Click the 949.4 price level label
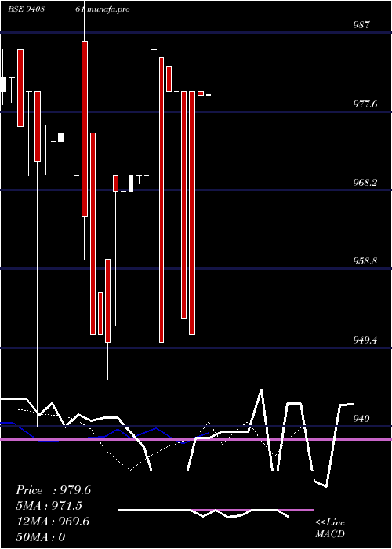 365,340
